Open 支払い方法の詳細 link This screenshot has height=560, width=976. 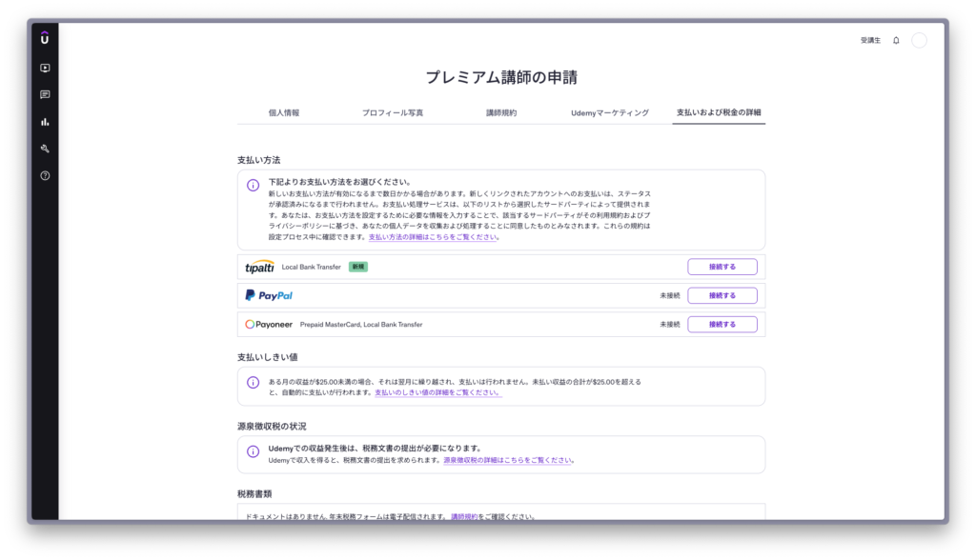click(433, 237)
